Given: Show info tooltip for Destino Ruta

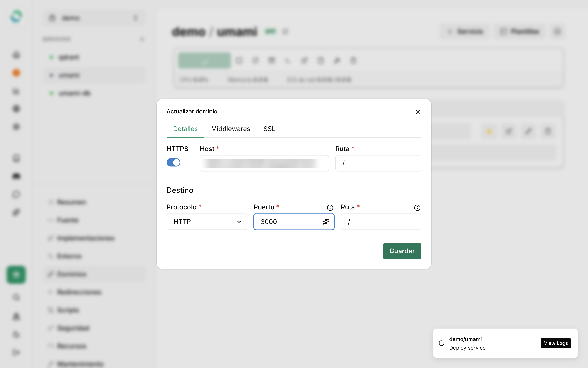Looking at the screenshot, I should click(417, 208).
